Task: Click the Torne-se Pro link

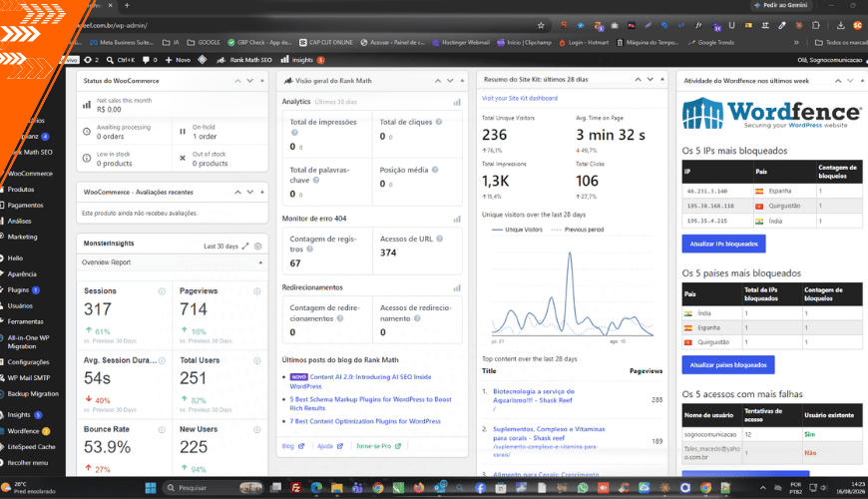Action: point(378,446)
